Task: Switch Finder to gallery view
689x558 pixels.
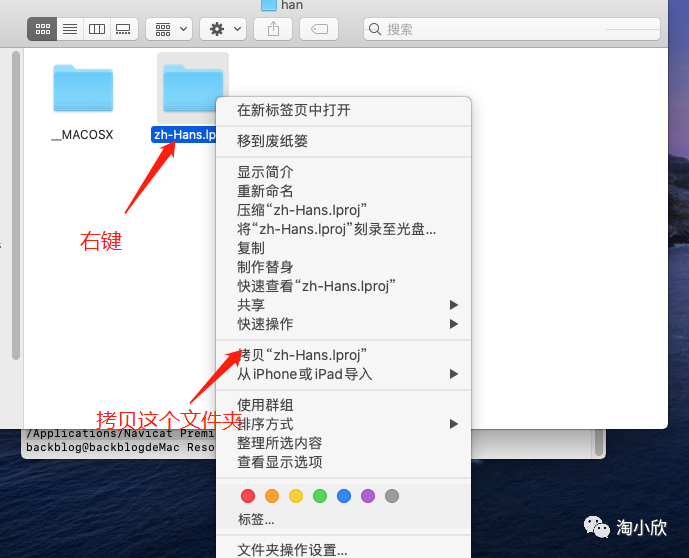Action: 123,29
